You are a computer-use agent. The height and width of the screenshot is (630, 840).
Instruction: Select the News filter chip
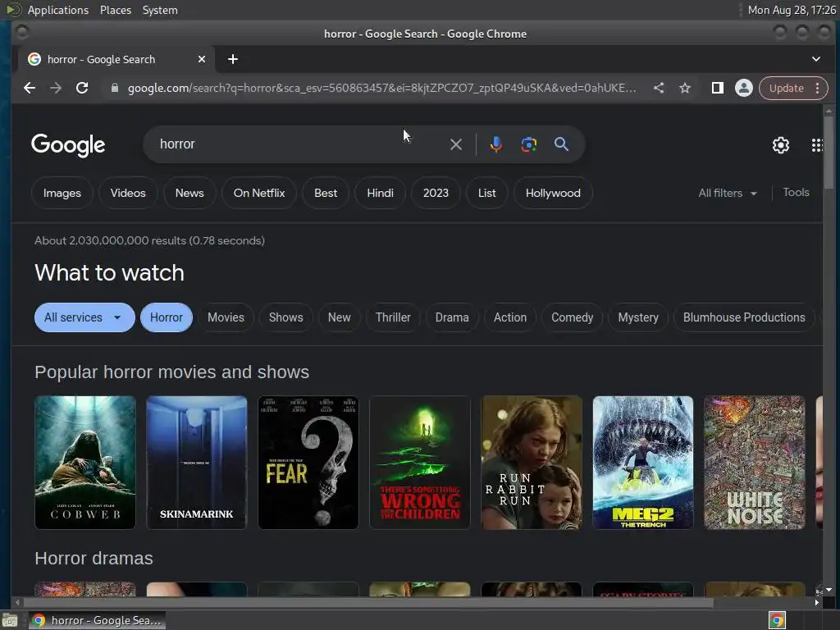tap(189, 193)
